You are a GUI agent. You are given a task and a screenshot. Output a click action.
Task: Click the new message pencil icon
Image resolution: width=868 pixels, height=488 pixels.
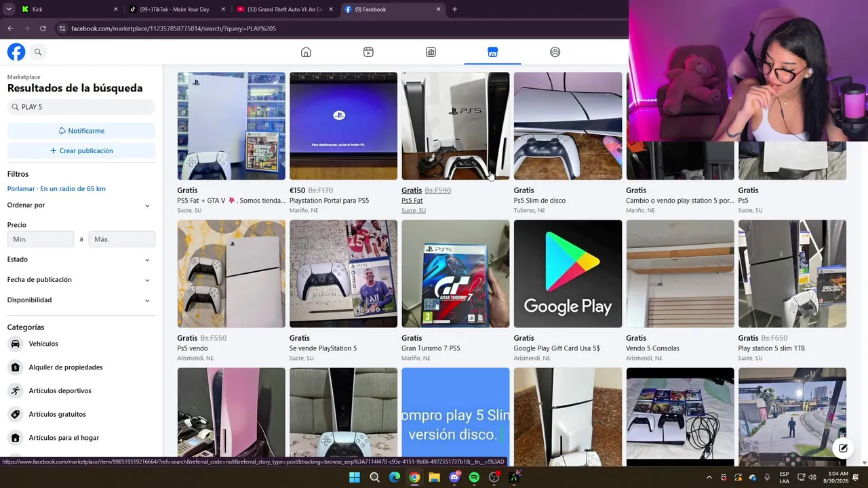(843, 448)
